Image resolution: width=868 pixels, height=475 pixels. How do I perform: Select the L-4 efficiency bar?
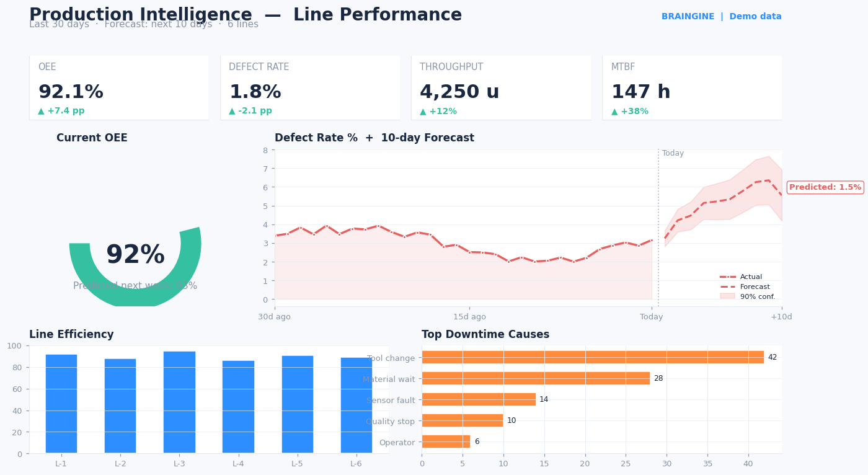pos(238,407)
